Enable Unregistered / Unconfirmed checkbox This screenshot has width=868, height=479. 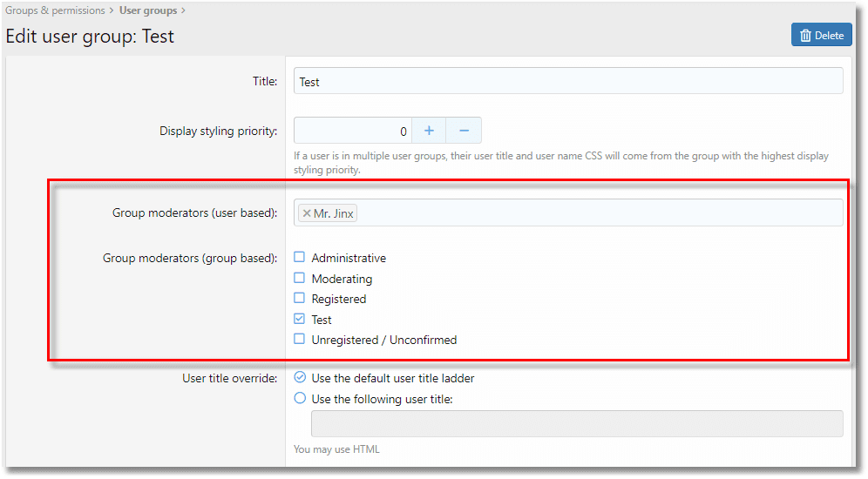point(300,340)
